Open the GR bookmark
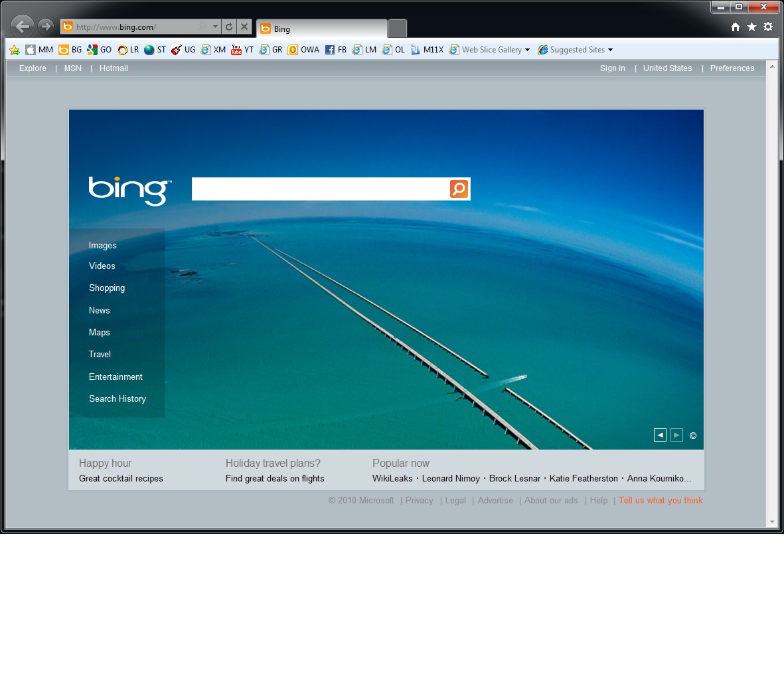The height and width of the screenshot is (680, 784). [x=270, y=50]
